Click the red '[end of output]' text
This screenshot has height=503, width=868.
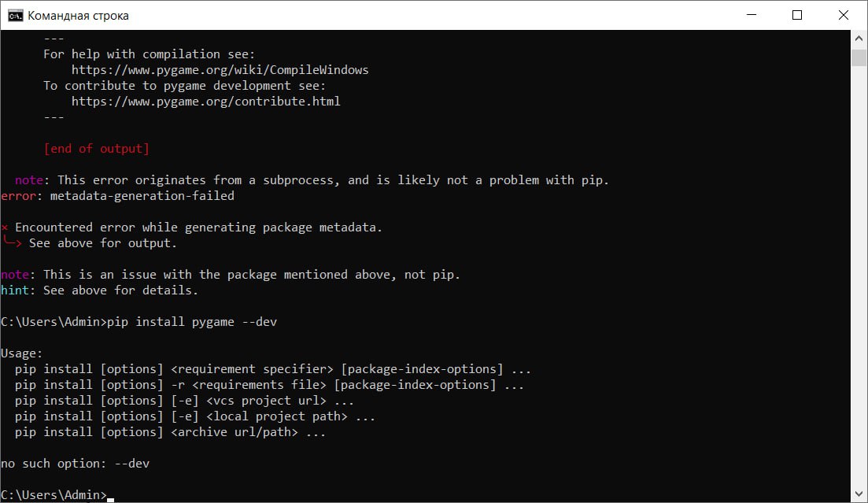(96, 149)
